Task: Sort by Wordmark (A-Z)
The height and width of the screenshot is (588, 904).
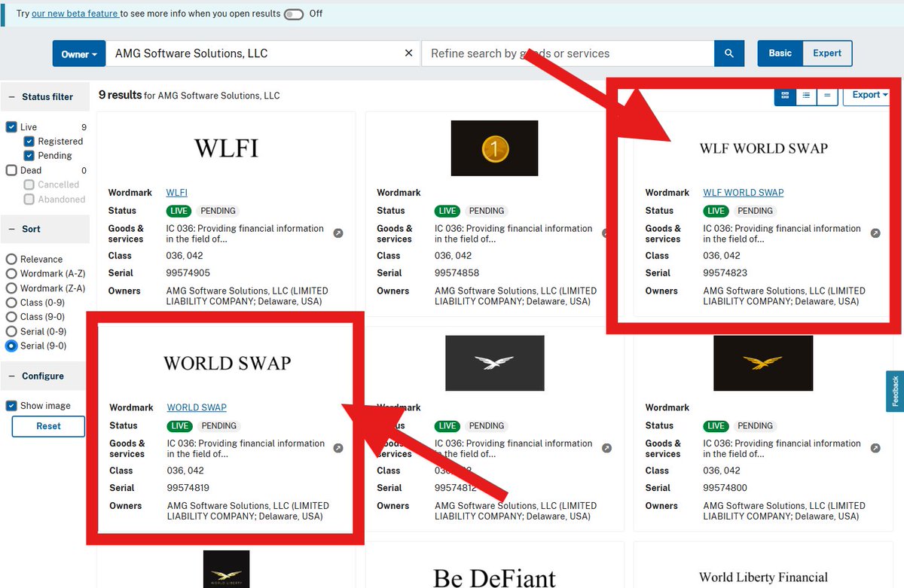Action: click(11, 274)
